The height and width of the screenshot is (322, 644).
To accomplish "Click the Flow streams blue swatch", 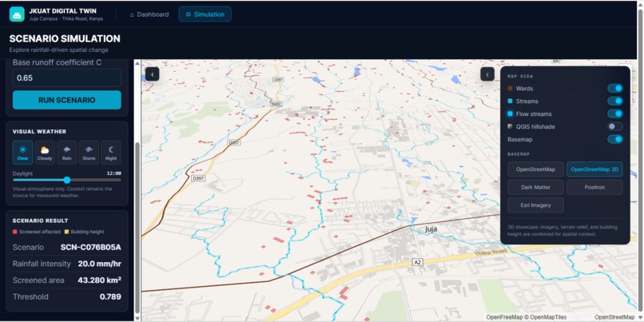I will tap(510, 113).
